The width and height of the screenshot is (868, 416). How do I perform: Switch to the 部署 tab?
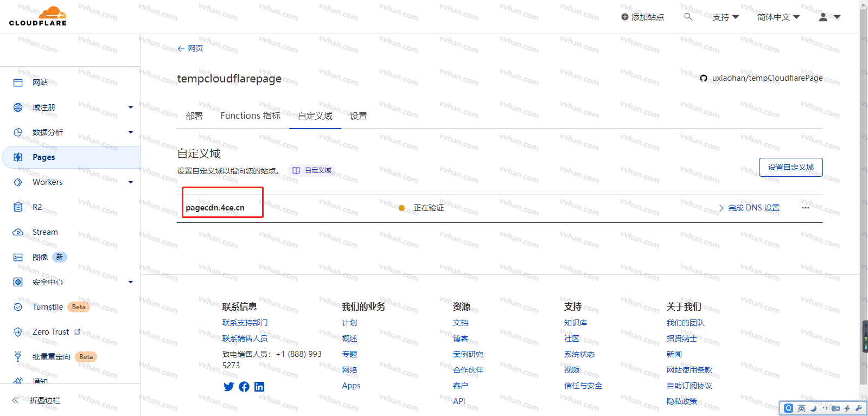coord(194,116)
